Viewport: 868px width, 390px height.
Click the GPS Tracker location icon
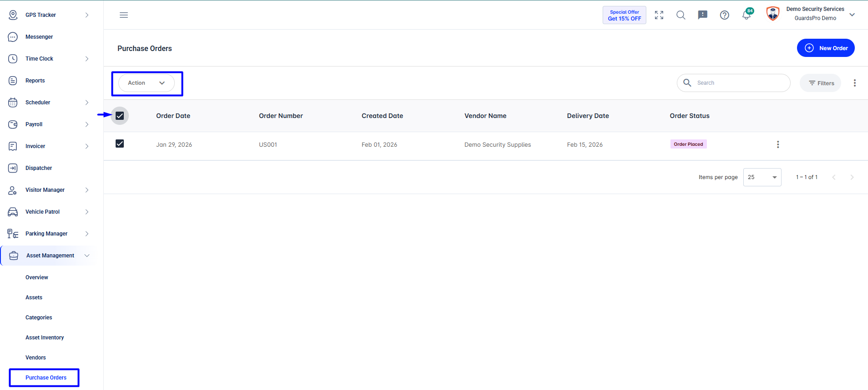tap(13, 15)
